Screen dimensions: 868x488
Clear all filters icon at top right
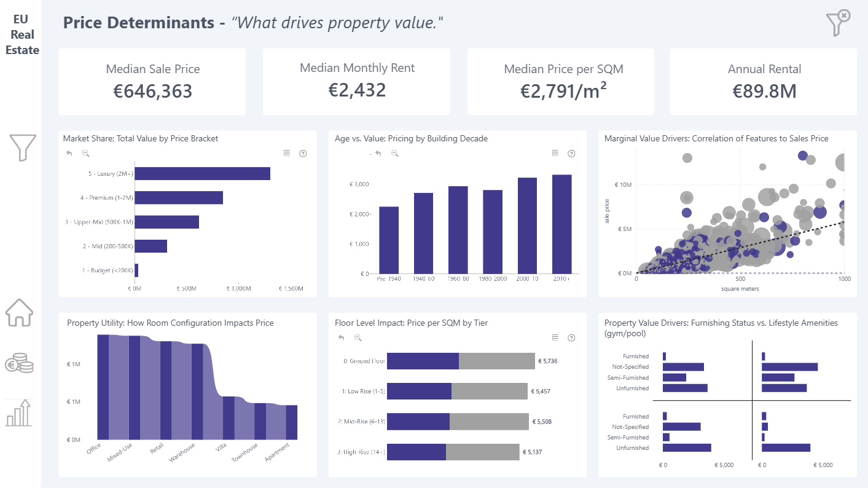(839, 23)
